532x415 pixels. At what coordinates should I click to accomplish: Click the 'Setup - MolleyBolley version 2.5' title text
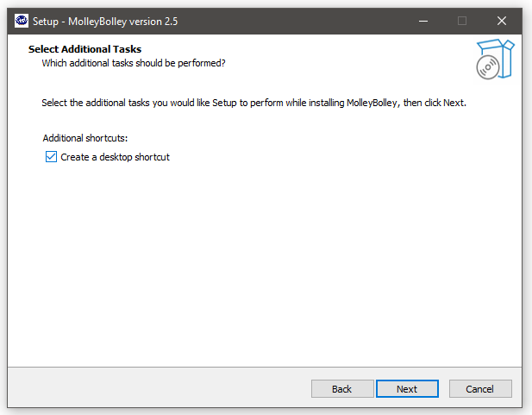click(105, 22)
